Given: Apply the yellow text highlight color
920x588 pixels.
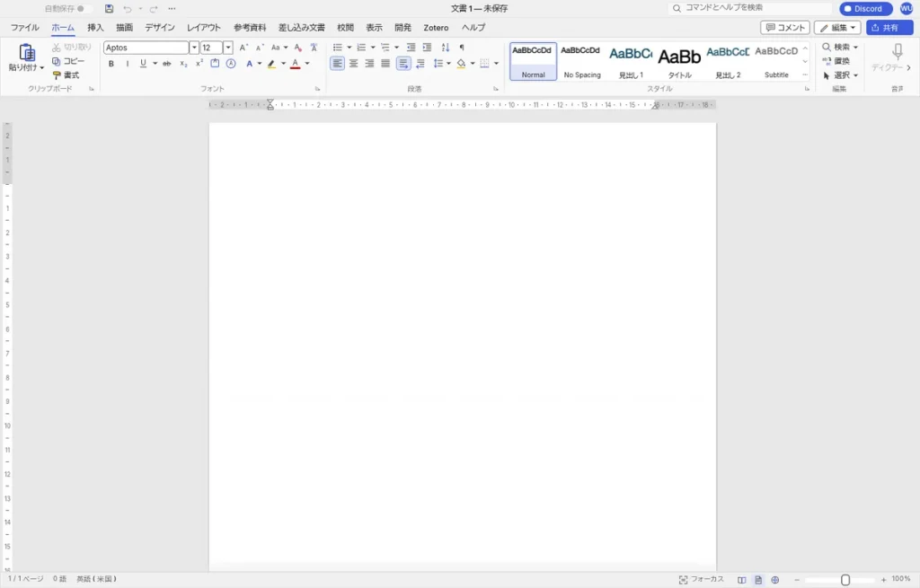Looking at the screenshot, I should click(271, 64).
